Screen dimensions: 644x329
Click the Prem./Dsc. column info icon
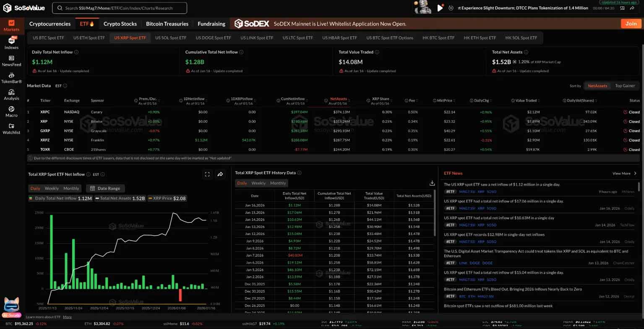[136, 101]
